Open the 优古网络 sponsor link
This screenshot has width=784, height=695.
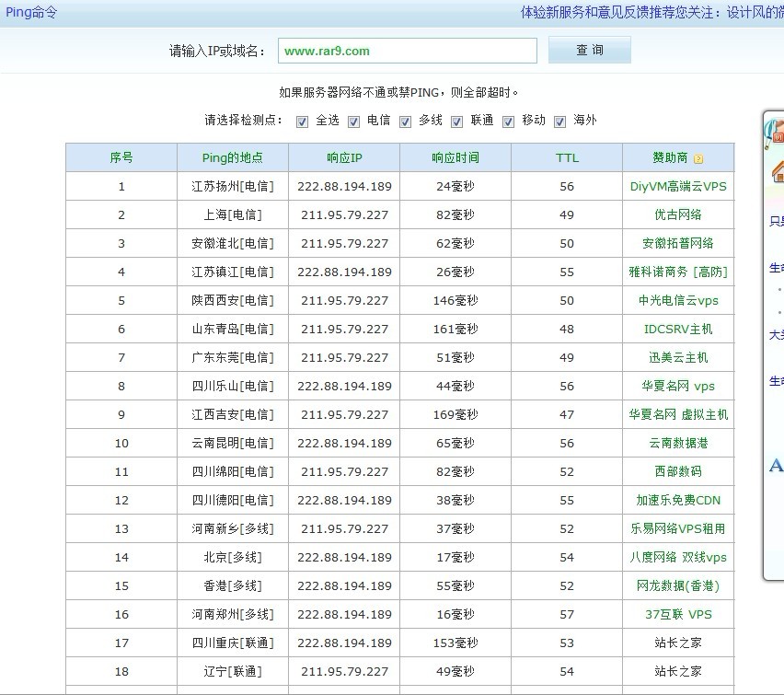coord(678,215)
